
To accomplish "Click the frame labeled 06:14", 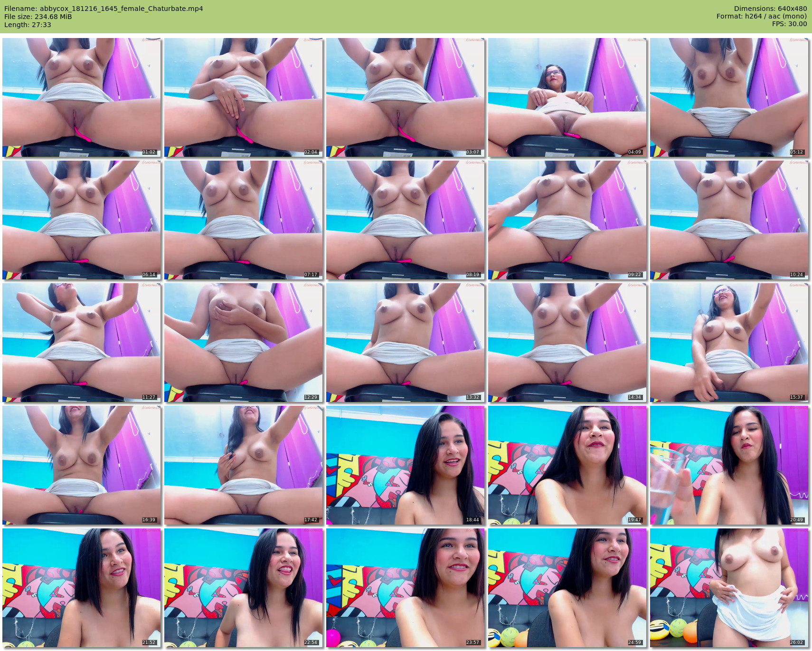I will (82, 220).
